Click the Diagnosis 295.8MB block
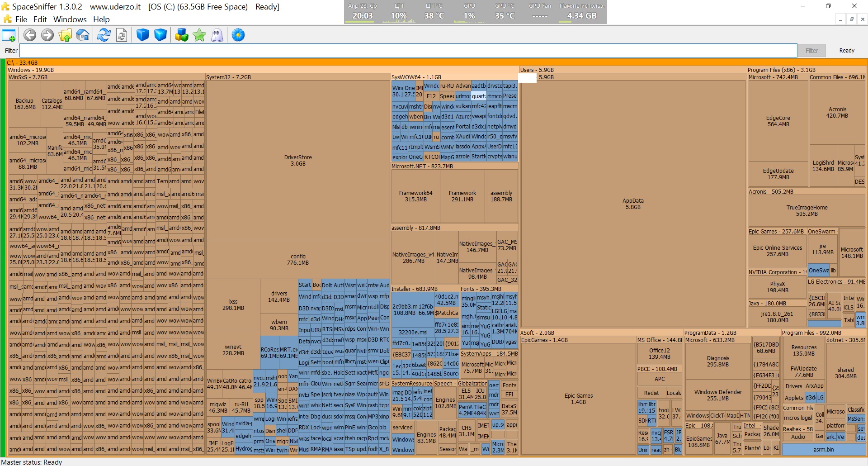The height and width of the screenshot is (466, 868). (718, 361)
